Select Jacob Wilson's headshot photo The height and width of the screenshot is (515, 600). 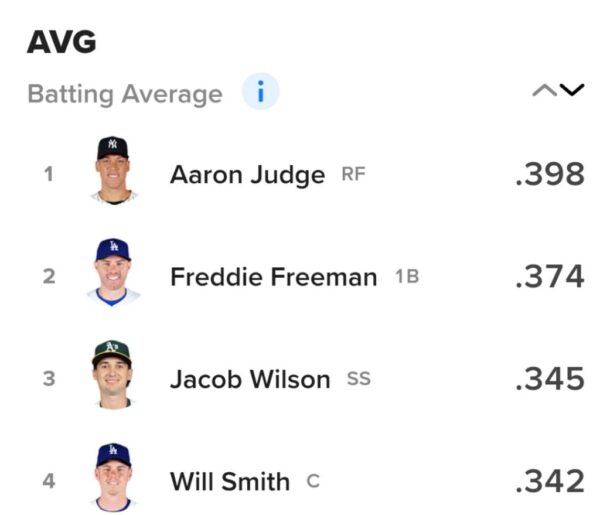(112, 375)
